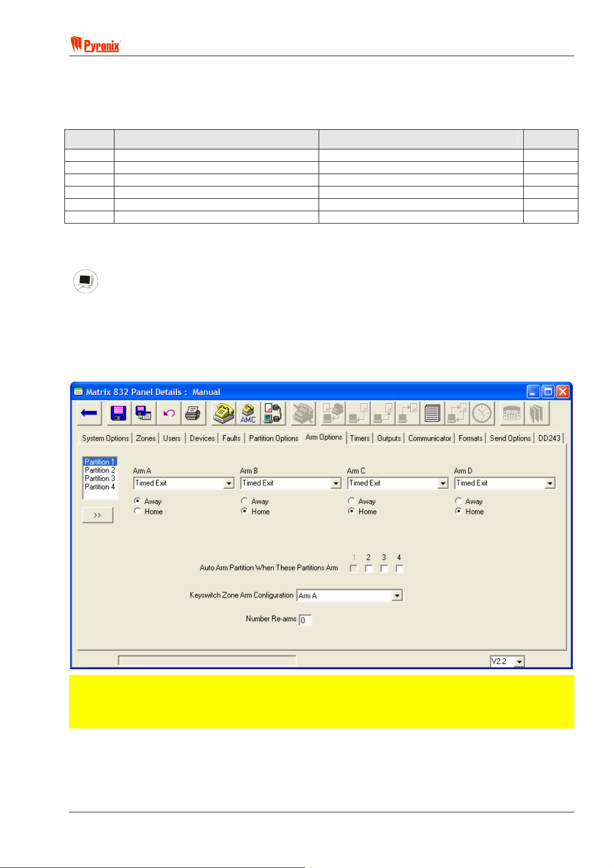Click the printer icon
Image resolution: width=614 pixels, height=868 pixels.
point(193,413)
